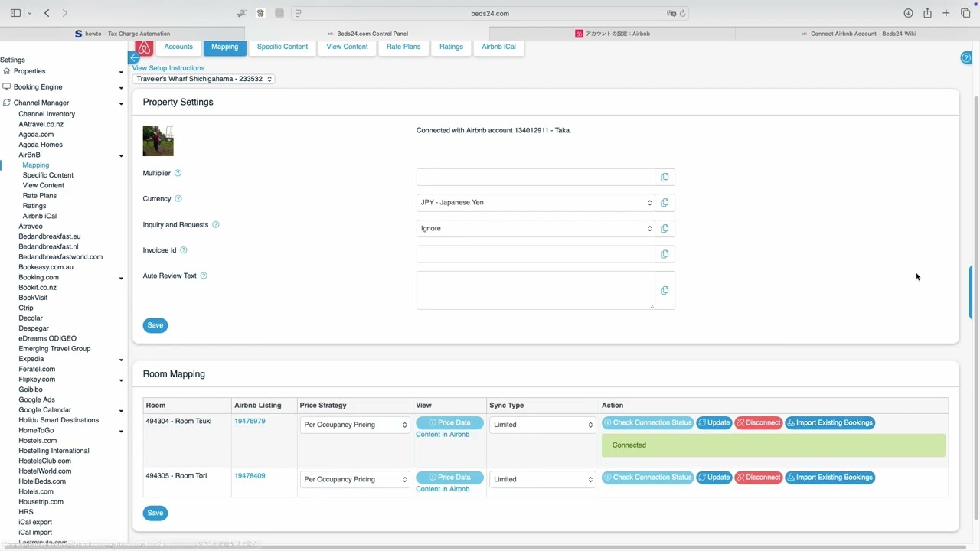This screenshot has width=980, height=551.
Task: Open a new tab with plus icon
Action: 946,13
